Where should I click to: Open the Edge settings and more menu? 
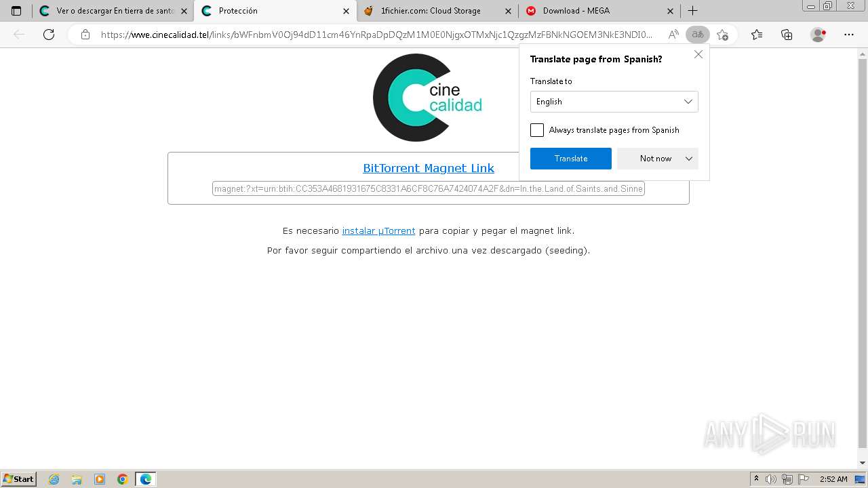[x=849, y=35]
